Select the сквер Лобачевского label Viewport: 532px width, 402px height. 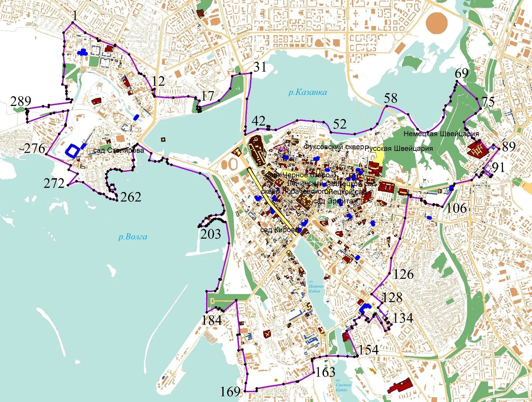pos(295,191)
